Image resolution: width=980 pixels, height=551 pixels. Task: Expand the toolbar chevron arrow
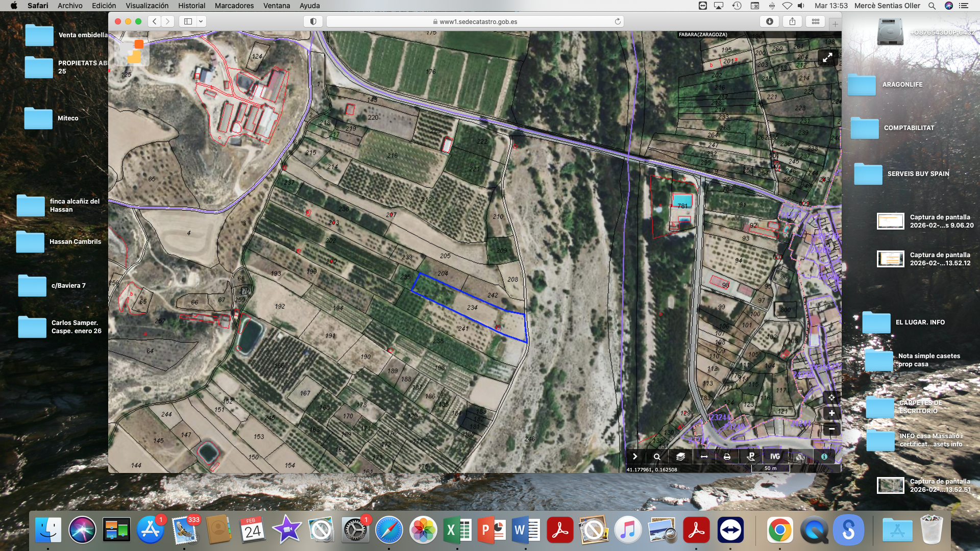click(x=635, y=457)
